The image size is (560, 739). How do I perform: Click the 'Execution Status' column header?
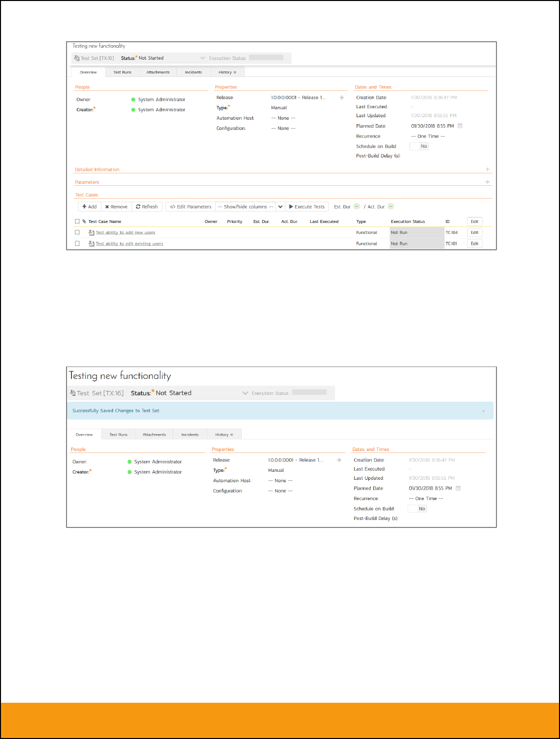click(408, 222)
